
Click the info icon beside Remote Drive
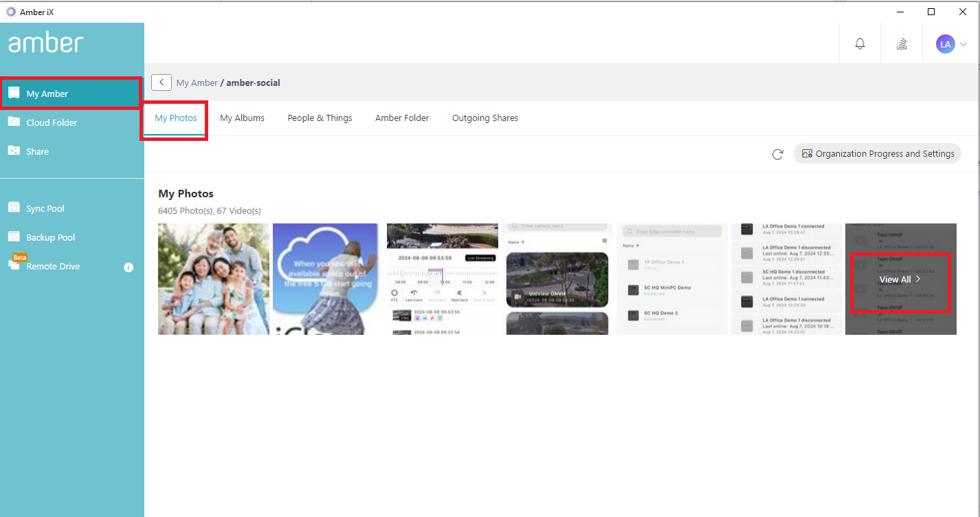[129, 267]
